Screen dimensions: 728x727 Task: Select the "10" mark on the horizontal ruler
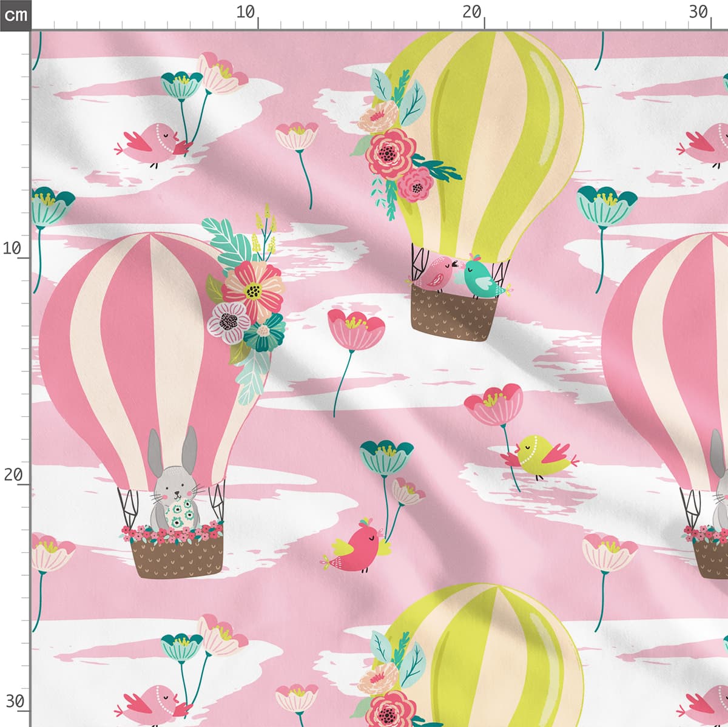click(246, 12)
